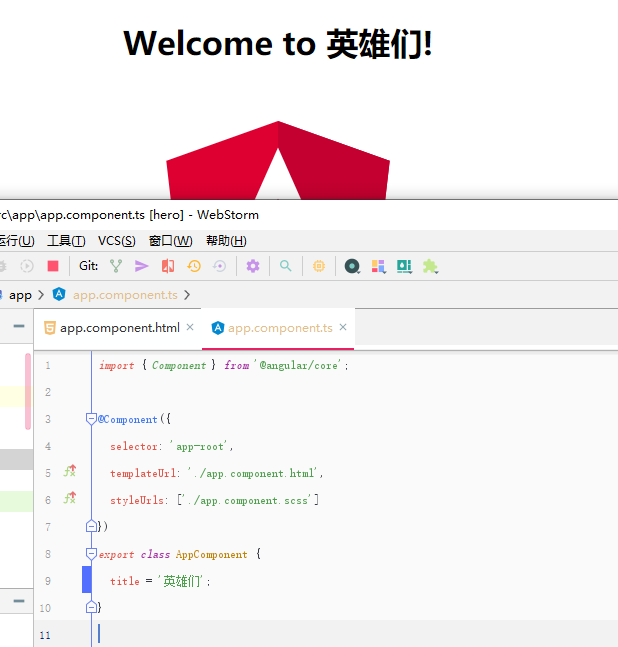Viewport: 618px width, 647px height.
Task: Click the Git rollback icon
Action: (x=219, y=266)
